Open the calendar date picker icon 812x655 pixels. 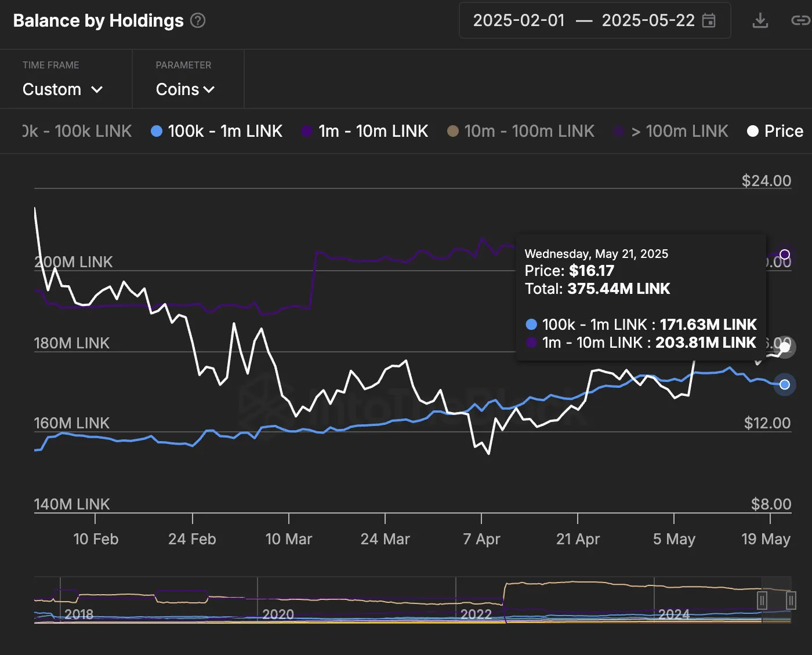pyautogui.click(x=709, y=21)
